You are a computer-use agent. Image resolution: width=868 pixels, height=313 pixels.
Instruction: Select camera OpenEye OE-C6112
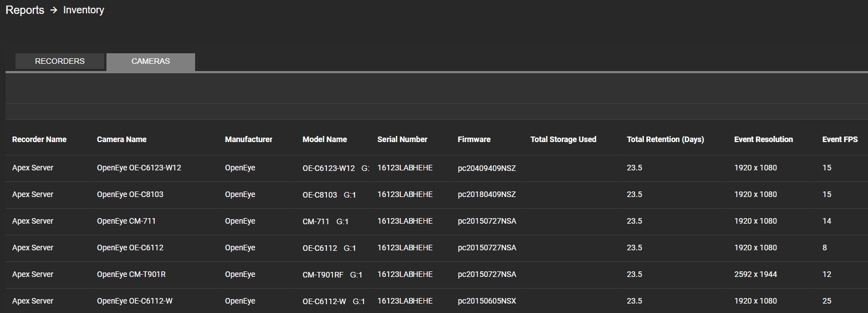pos(130,248)
